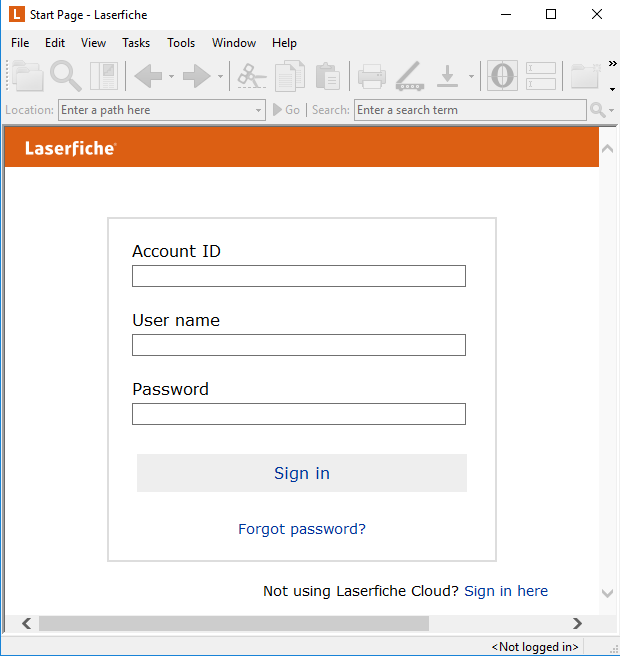Click into the search term box
This screenshot has height=656, width=620.
pyautogui.click(x=470, y=110)
